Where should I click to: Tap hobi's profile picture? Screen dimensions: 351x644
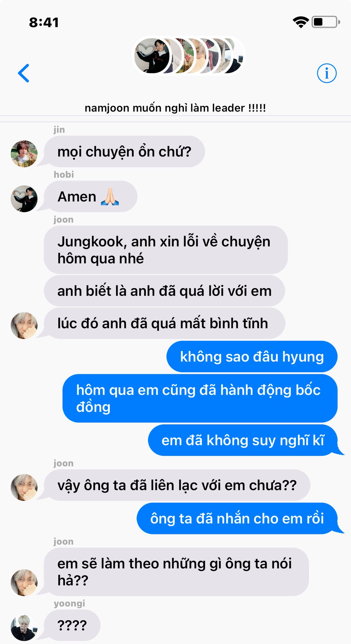tap(24, 199)
